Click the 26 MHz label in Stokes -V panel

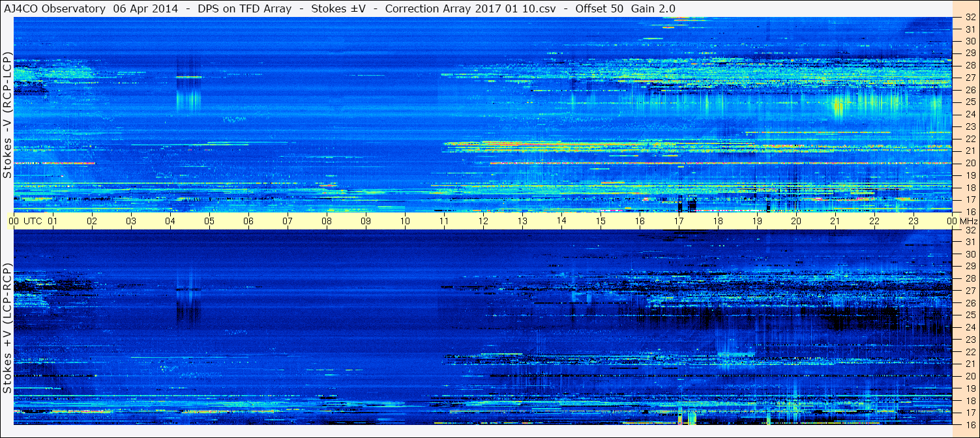click(x=970, y=90)
